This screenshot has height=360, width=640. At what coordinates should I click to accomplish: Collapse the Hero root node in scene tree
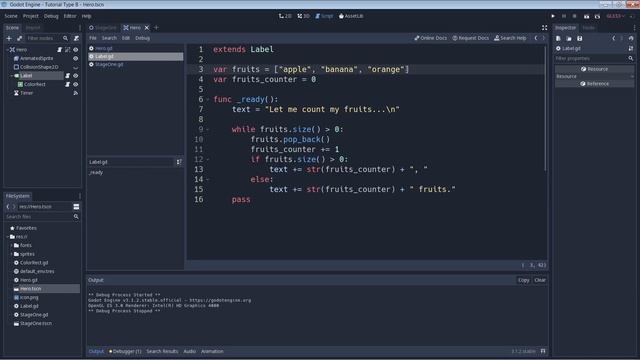coord(7,49)
